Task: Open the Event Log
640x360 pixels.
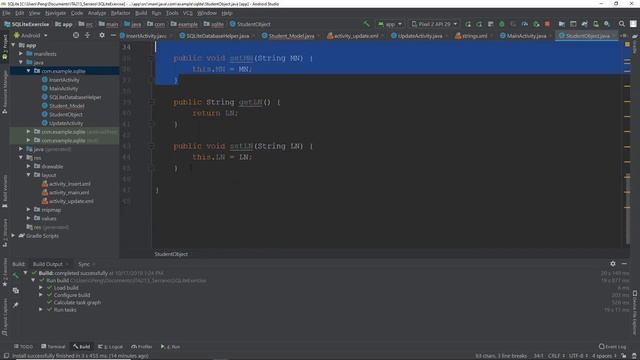Action: click(x=612, y=347)
